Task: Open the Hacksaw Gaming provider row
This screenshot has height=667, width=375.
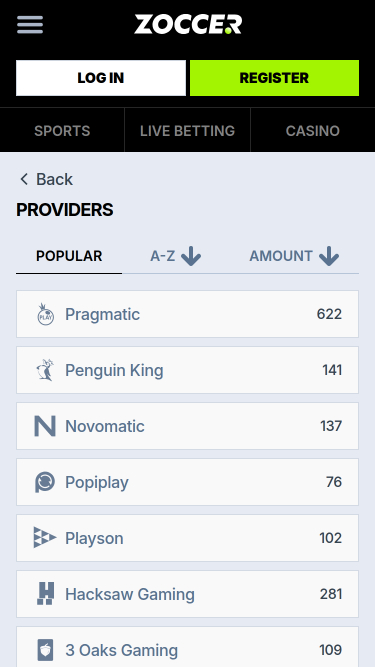Action: (x=188, y=594)
